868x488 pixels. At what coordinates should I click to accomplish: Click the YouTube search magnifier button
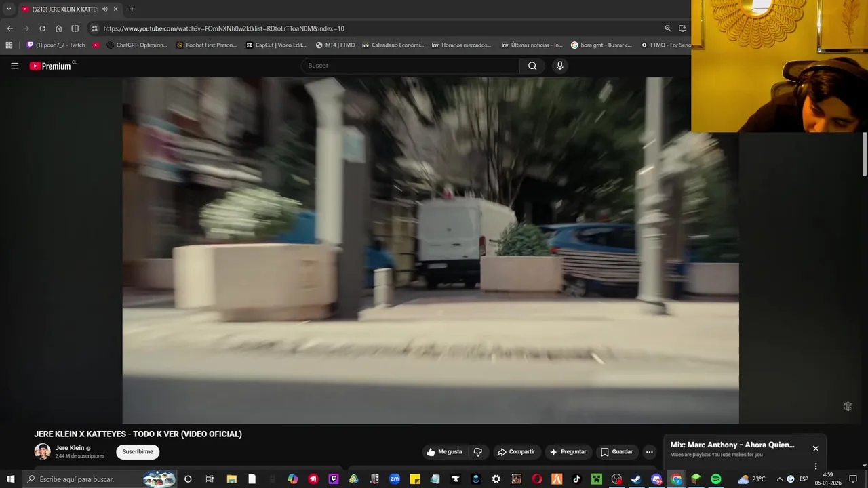pyautogui.click(x=532, y=66)
